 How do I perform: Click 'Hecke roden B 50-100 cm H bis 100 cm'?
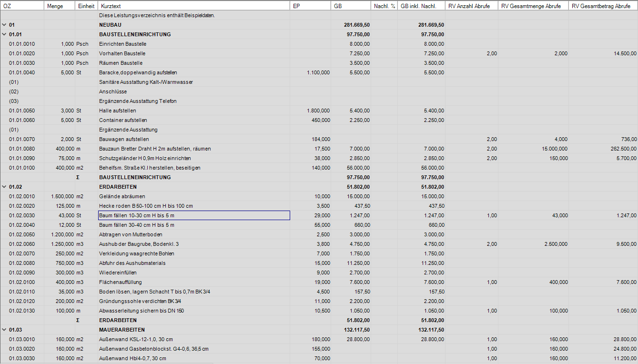pos(146,206)
